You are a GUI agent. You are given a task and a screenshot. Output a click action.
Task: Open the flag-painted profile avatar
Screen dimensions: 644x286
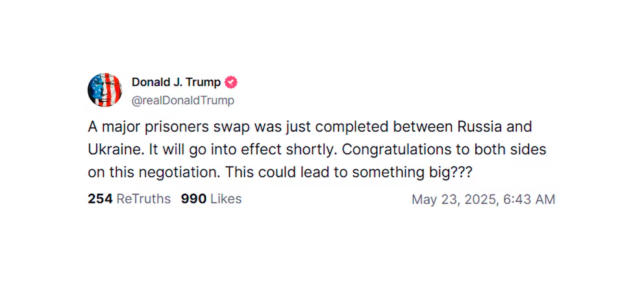[105, 90]
